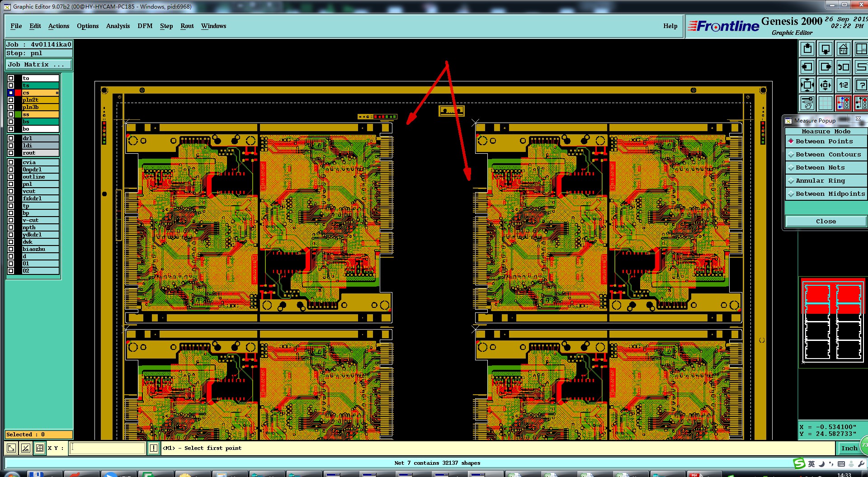The height and width of the screenshot is (477, 868).
Task: Click the Windows Start orb
Action: click(11, 474)
